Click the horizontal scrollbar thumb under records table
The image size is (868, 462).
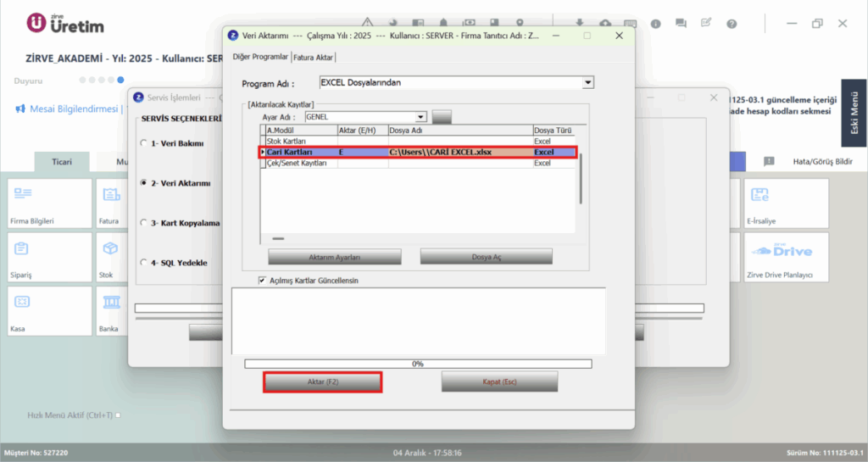278,238
